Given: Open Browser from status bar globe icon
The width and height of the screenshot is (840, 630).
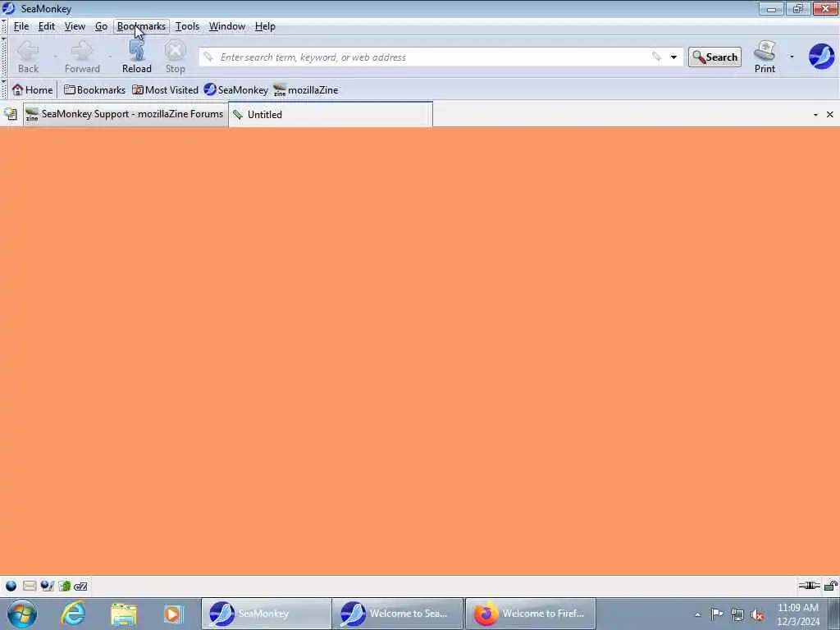Looking at the screenshot, I should pos(11,586).
